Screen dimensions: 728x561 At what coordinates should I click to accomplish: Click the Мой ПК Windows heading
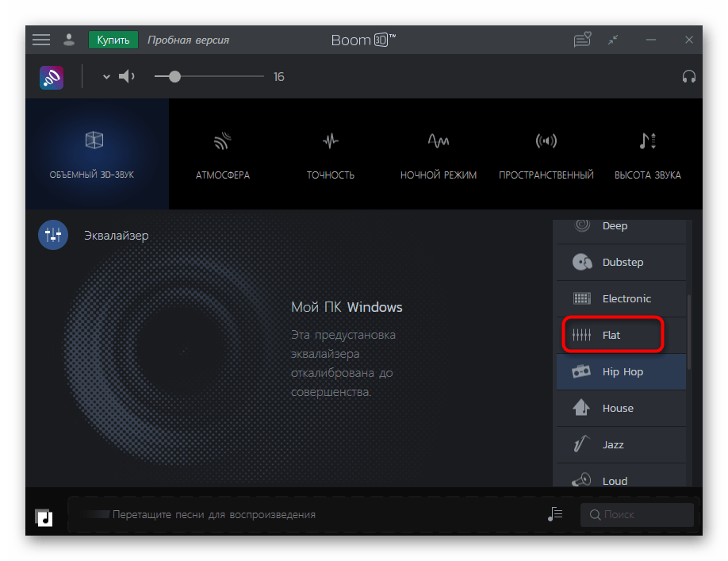click(347, 307)
